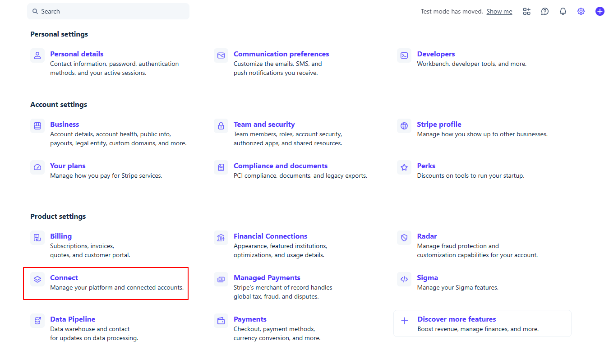Screen dimensions: 609x364
Task: Click the Financial Connections bank icon
Action: [x=221, y=237]
